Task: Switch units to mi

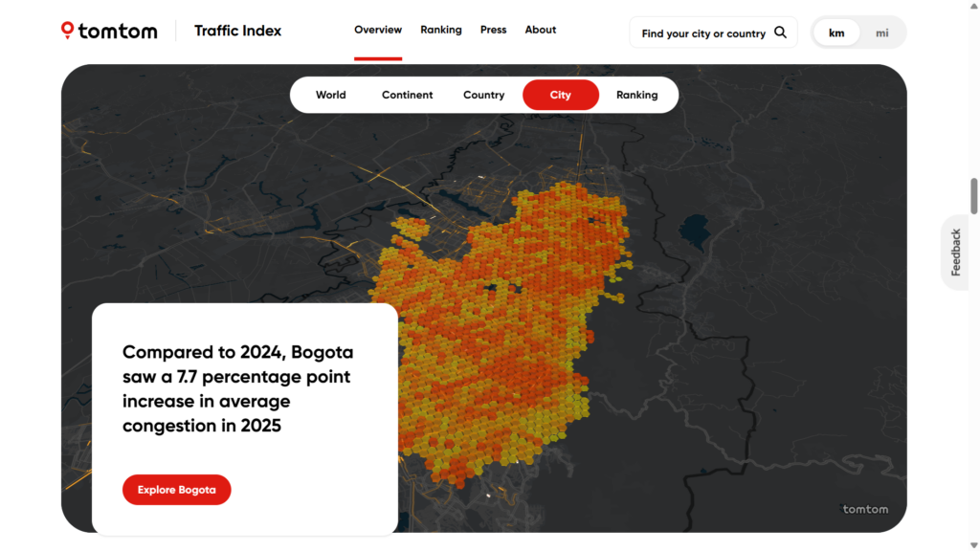Action: 881,33
